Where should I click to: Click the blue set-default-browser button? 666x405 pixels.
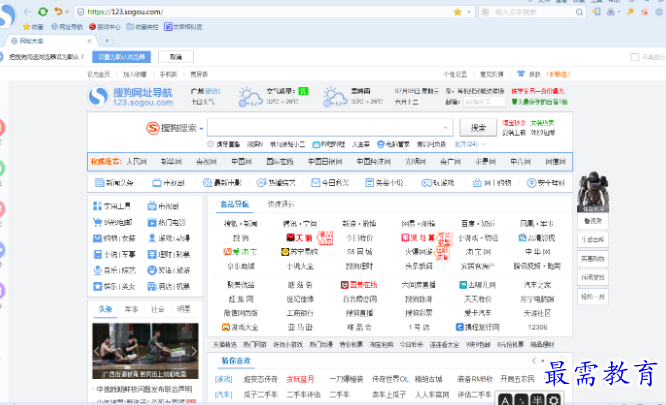(121, 57)
